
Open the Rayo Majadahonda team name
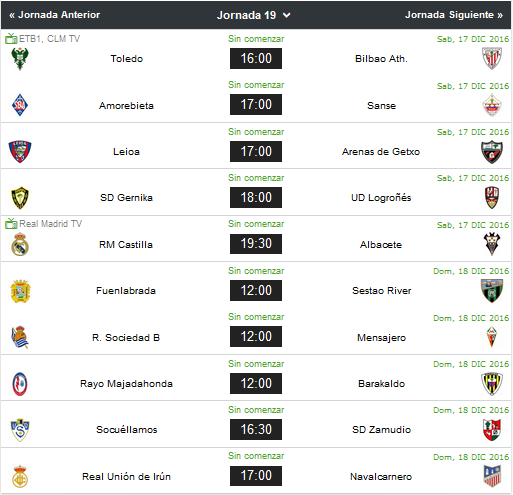click(126, 384)
